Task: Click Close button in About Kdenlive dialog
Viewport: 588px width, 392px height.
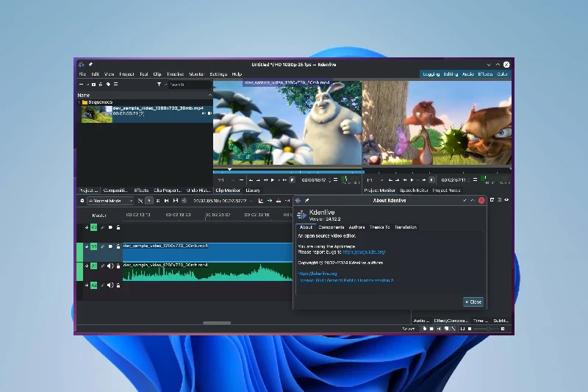Action: pyautogui.click(x=473, y=302)
